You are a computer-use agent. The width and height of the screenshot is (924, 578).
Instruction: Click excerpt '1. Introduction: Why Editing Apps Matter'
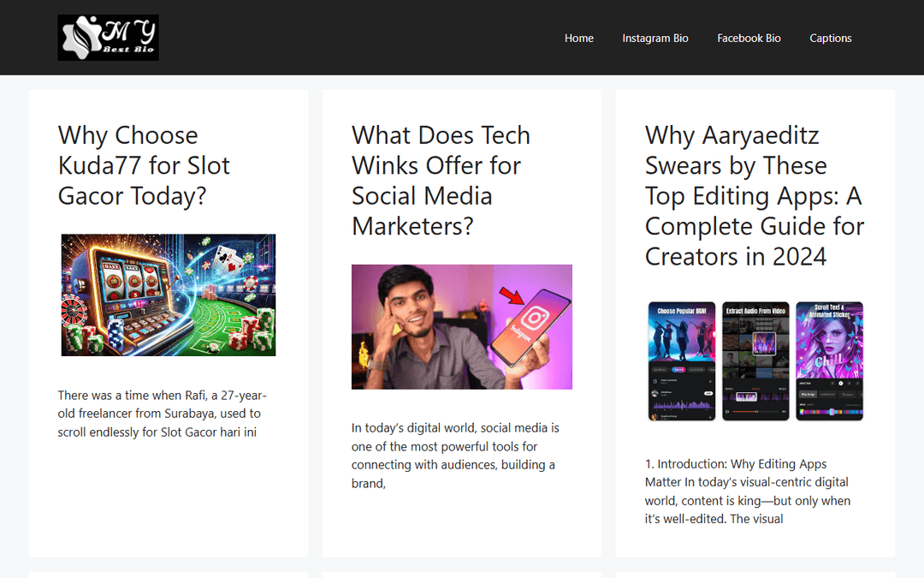click(x=747, y=492)
